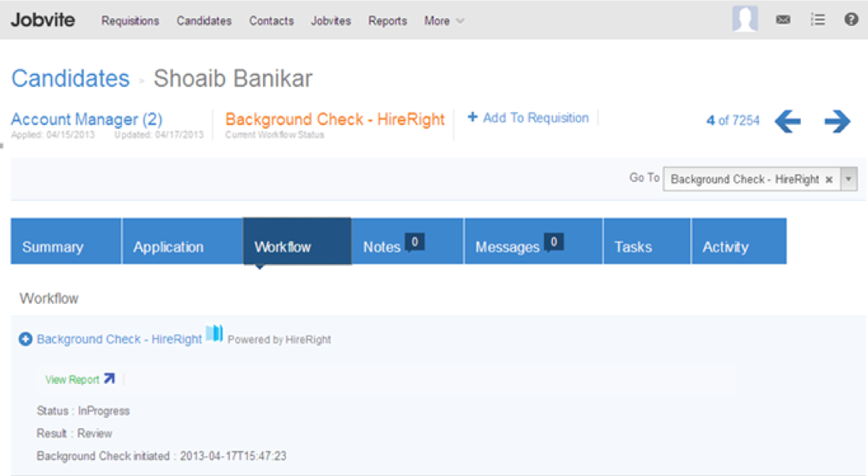This screenshot has width=868, height=476.
Task: Click the Background Check initiated timestamp
Action: 162,456
